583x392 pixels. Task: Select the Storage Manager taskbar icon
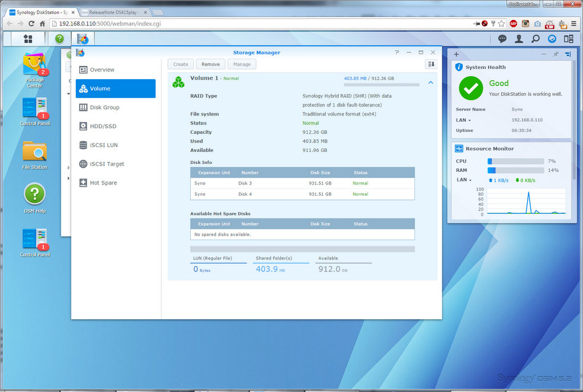(83, 39)
